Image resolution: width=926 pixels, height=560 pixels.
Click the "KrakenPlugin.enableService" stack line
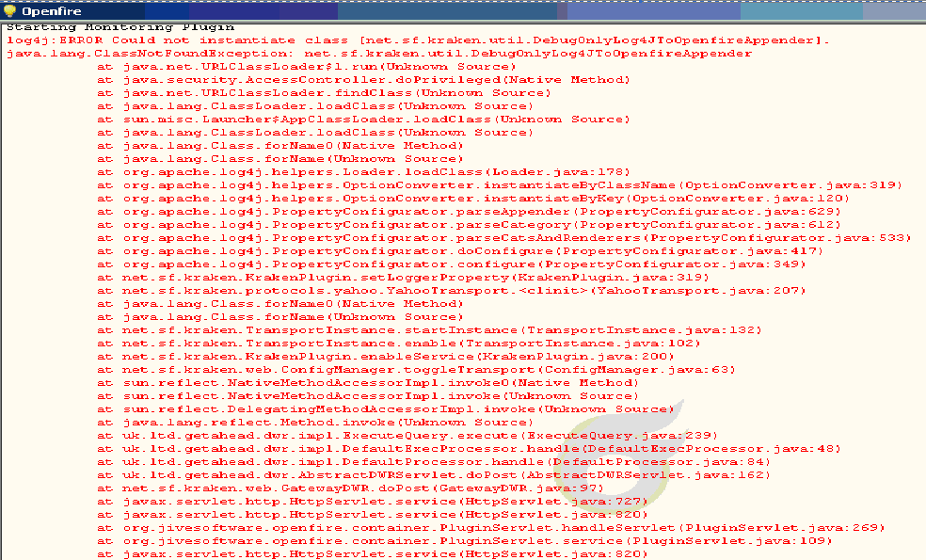(x=386, y=356)
